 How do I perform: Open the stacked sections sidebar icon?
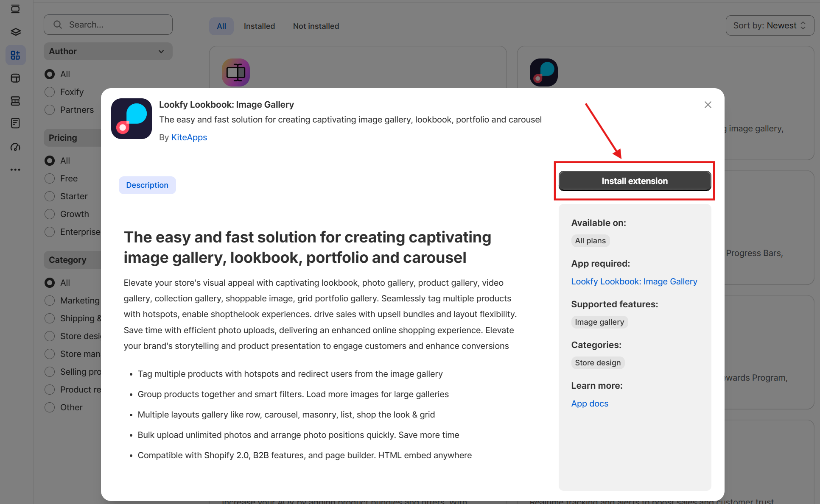15,101
